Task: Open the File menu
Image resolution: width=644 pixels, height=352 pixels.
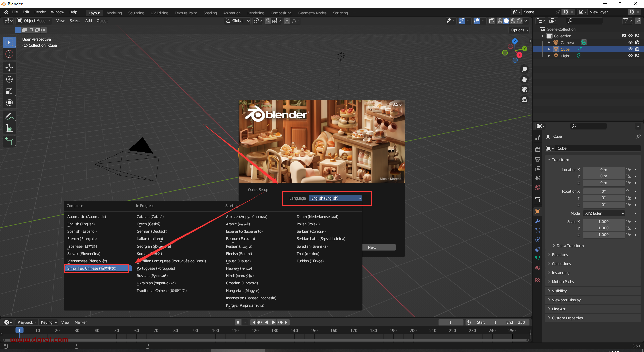Action: (x=15, y=12)
